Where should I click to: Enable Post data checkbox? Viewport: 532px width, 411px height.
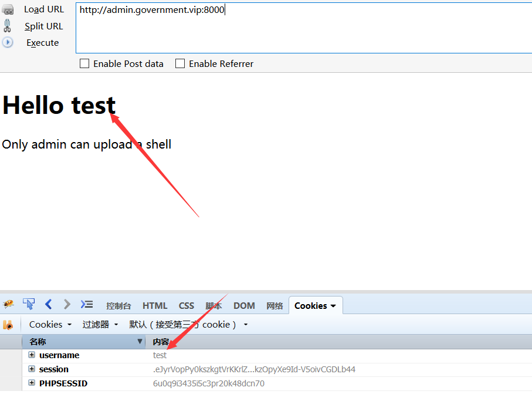pos(84,63)
